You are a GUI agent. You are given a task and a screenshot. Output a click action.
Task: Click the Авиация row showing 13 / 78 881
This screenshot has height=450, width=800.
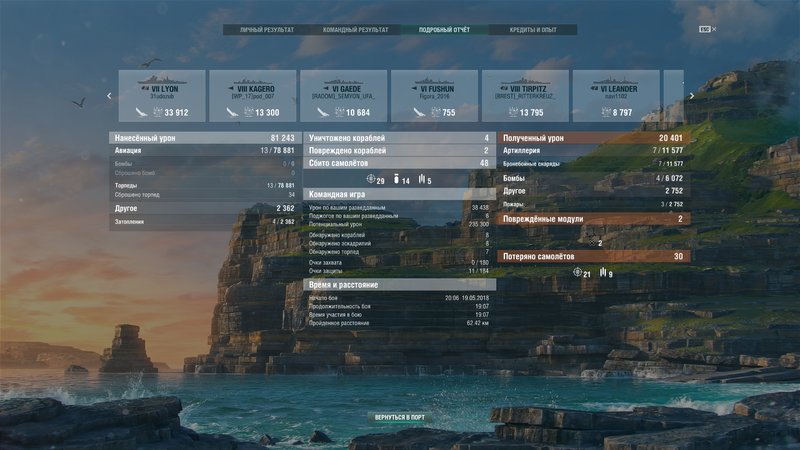(x=205, y=151)
